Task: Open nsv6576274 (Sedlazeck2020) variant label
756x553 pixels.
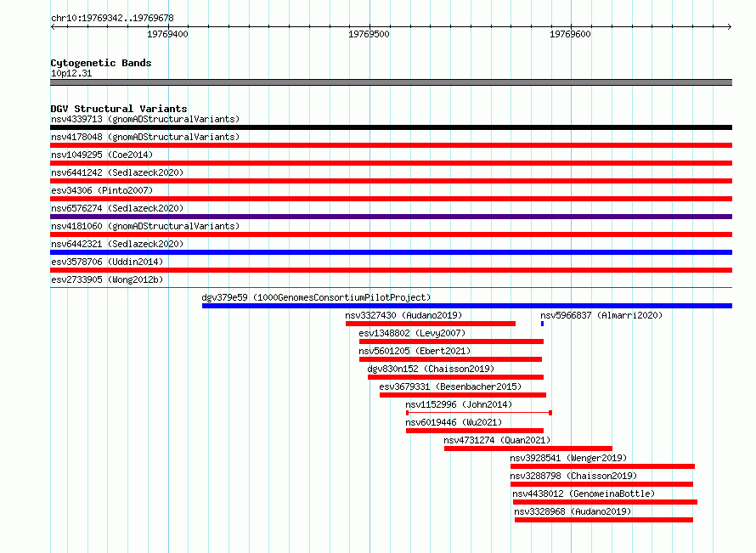Action: (x=117, y=208)
